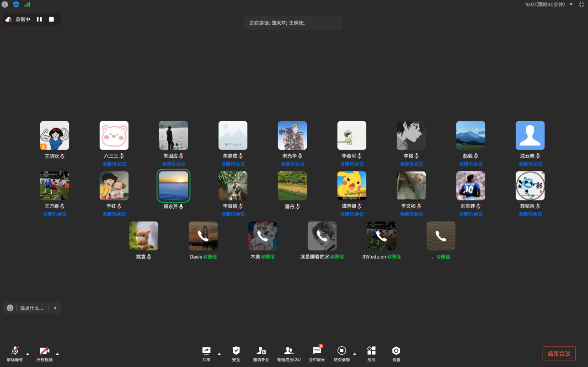The height and width of the screenshot is (367, 588).
Task: Expand video options arrow beside 开启视频
Action: (57, 354)
